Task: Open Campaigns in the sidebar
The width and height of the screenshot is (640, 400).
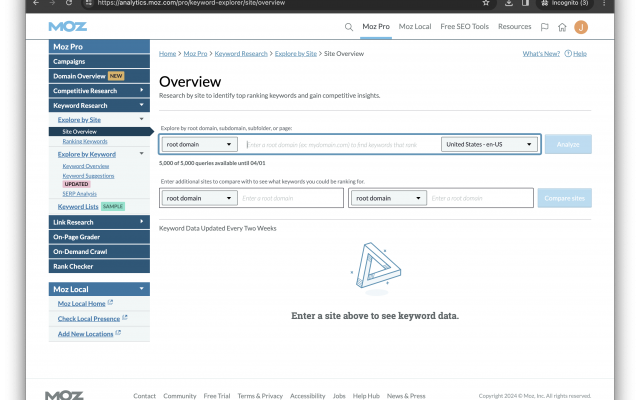Action: (x=99, y=61)
